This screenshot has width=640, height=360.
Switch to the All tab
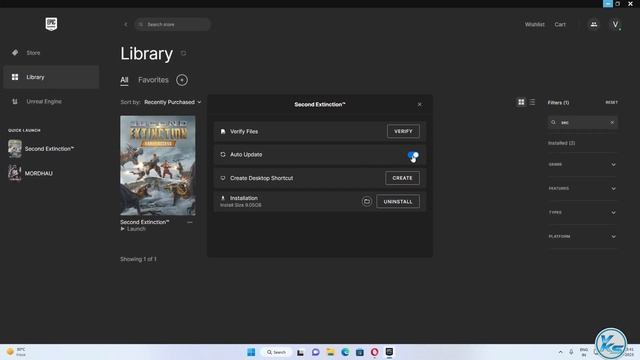[x=124, y=80]
